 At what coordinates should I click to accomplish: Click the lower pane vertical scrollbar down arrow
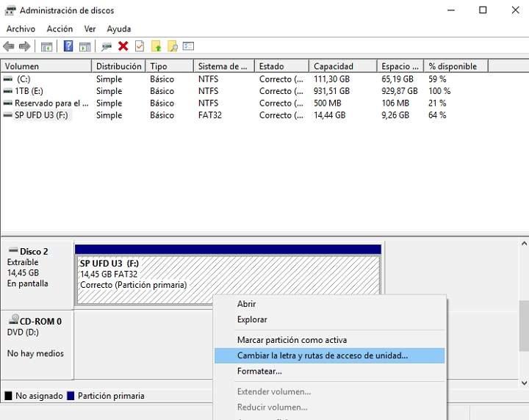[x=523, y=383]
